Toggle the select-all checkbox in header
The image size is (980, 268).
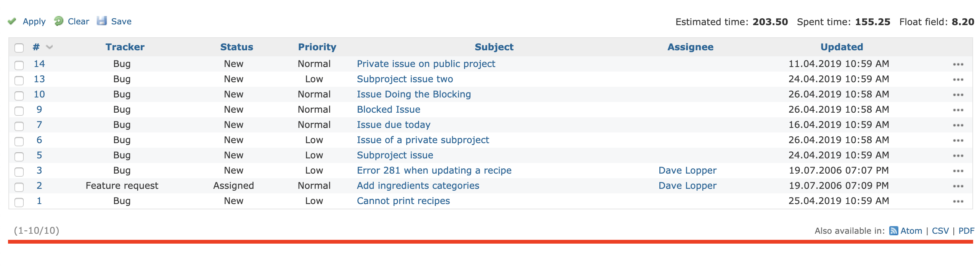19,48
